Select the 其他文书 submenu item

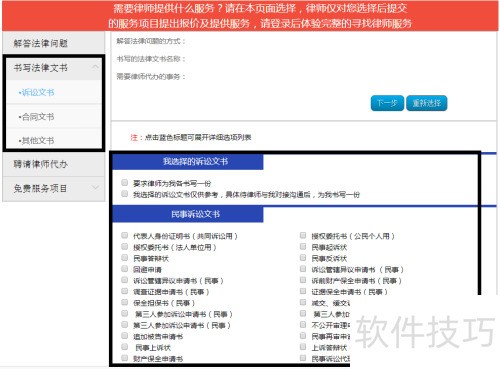(x=37, y=141)
